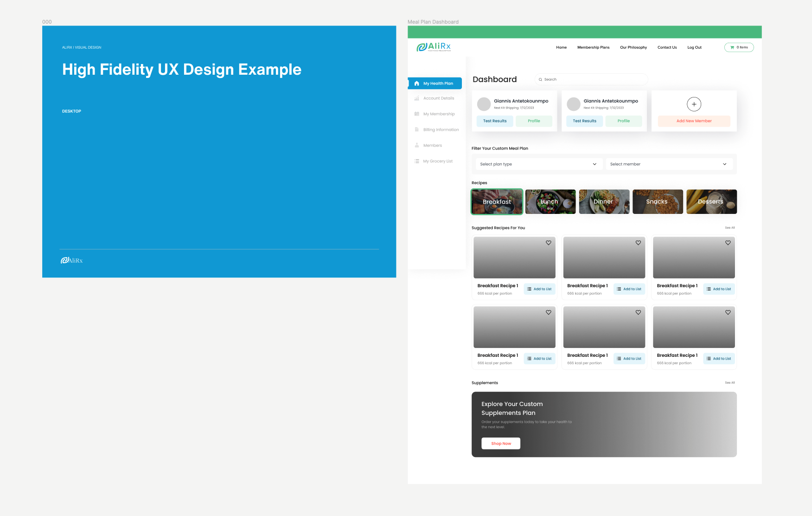812x516 pixels.
Task: Favorite the first recipe in the bottom row
Action: 548,312
